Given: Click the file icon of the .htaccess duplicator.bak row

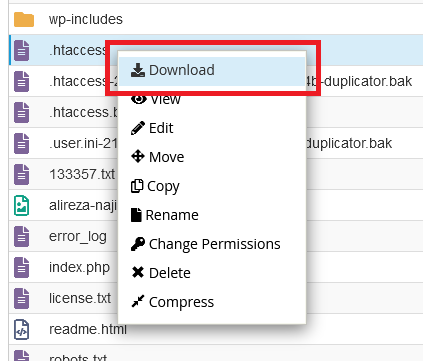Looking at the screenshot, I should [x=22, y=81].
